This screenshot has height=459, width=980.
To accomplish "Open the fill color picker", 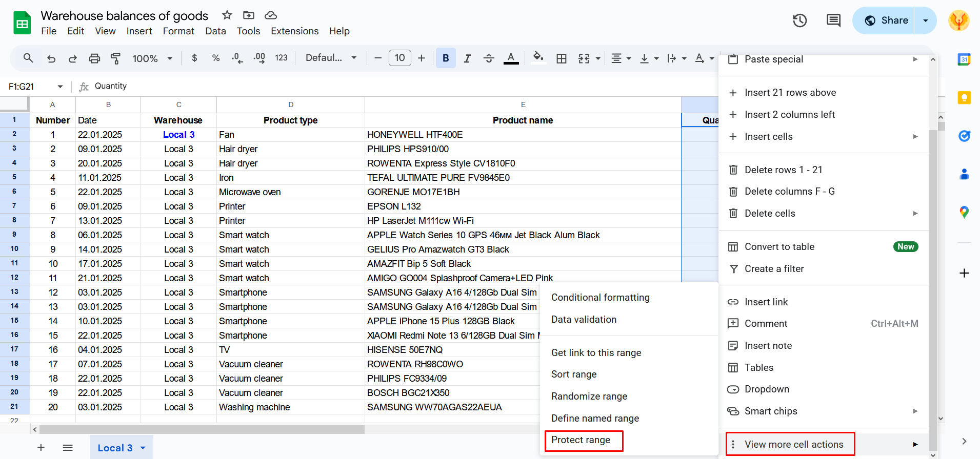I will [x=538, y=57].
